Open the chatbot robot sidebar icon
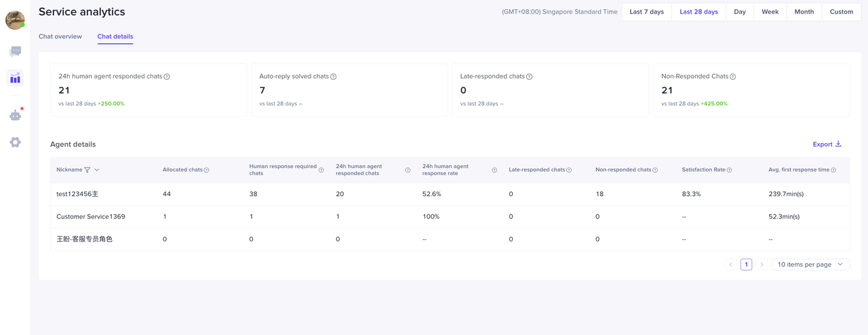This screenshot has height=335, width=868. click(x=15, y=115)
